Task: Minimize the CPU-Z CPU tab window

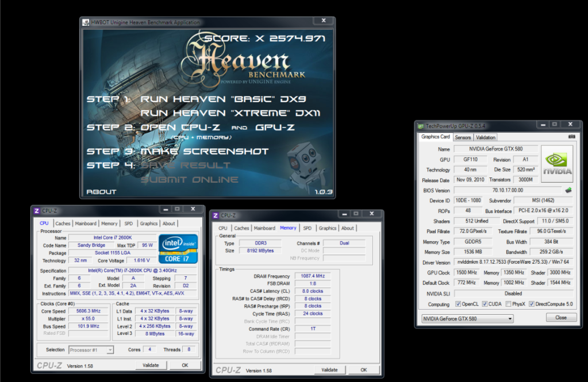Action: [x=166, y=209]
